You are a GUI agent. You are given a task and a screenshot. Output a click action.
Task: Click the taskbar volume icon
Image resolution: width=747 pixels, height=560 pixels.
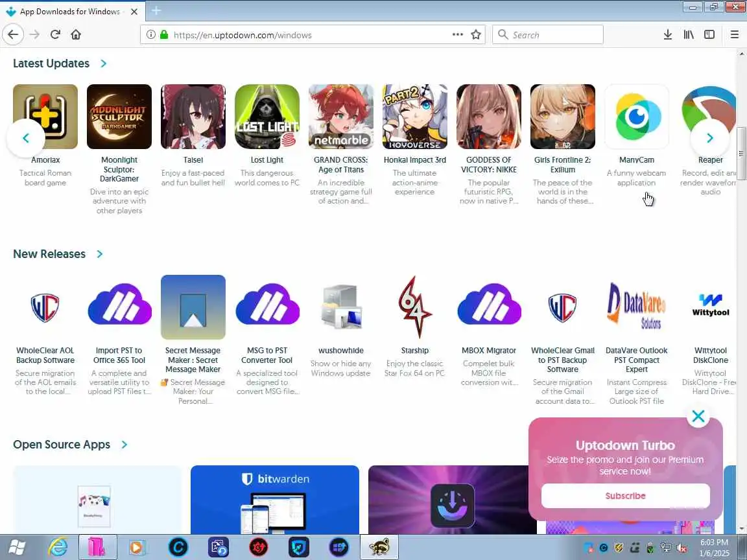(x=682, y=548)
